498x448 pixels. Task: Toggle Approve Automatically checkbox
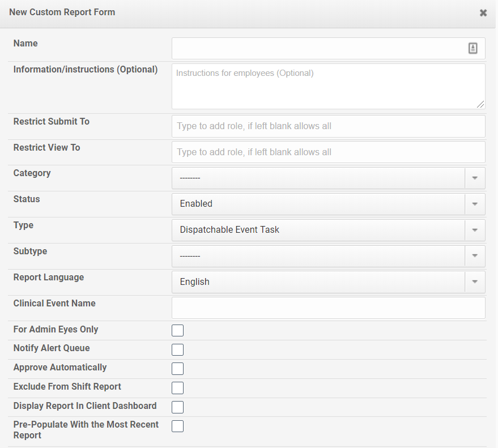tap(178, 369)
